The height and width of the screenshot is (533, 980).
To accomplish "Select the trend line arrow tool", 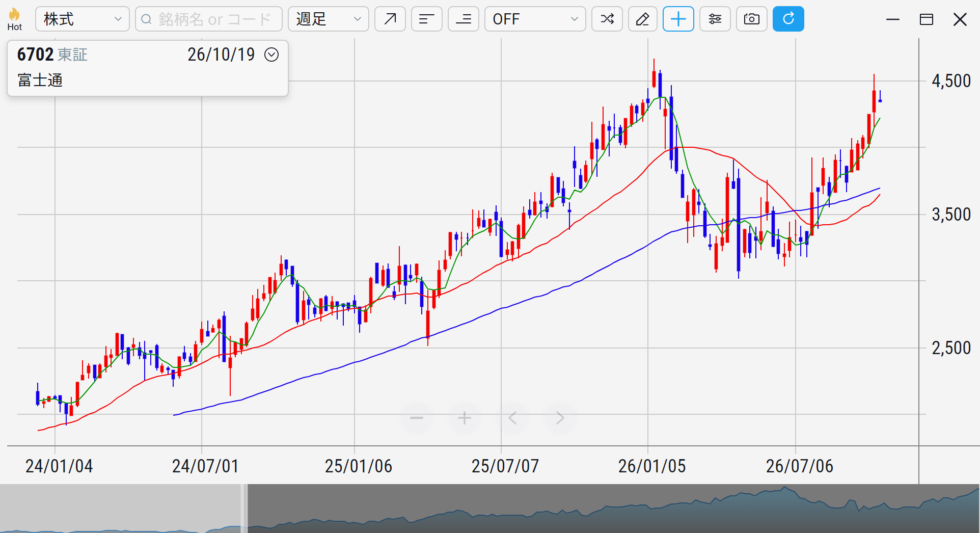I will click(390, 19).
